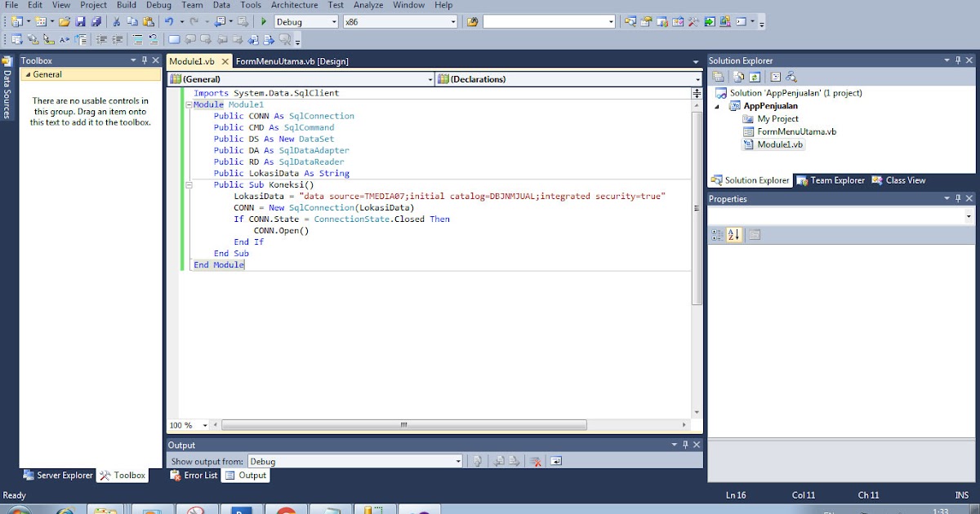
Task: Open the Analyze menu
Action: 368,5
